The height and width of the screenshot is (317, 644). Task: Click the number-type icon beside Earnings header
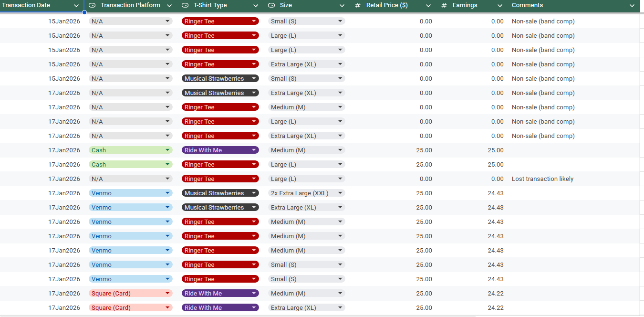pos(444,5)
